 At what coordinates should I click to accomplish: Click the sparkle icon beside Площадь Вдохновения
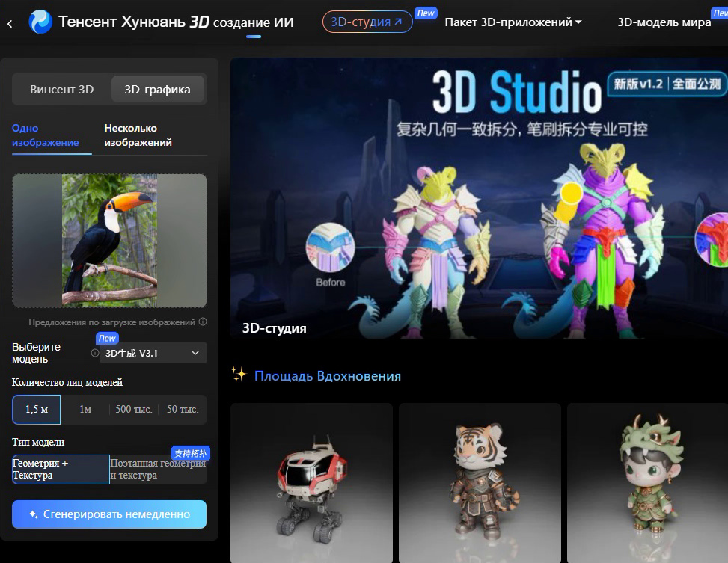tap(239, 375)
